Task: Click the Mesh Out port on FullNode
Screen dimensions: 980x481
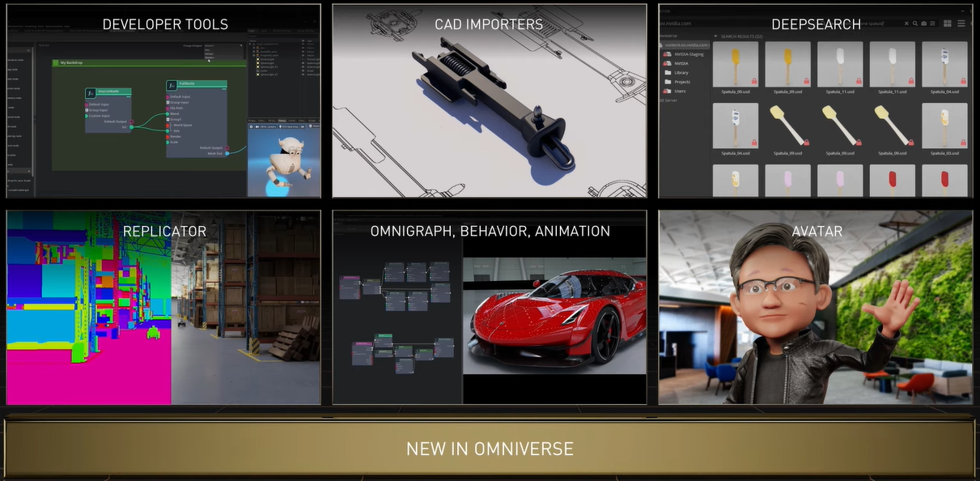Action: [227, 153]
